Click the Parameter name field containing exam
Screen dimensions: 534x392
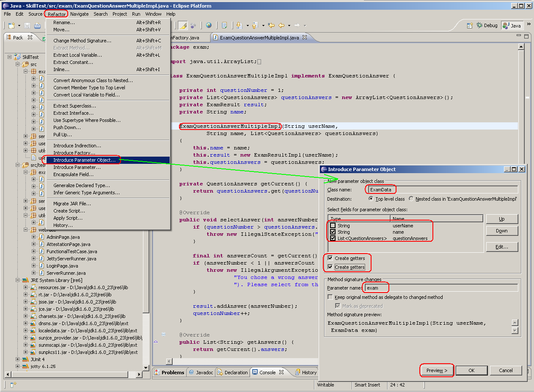tap(375, 287)
